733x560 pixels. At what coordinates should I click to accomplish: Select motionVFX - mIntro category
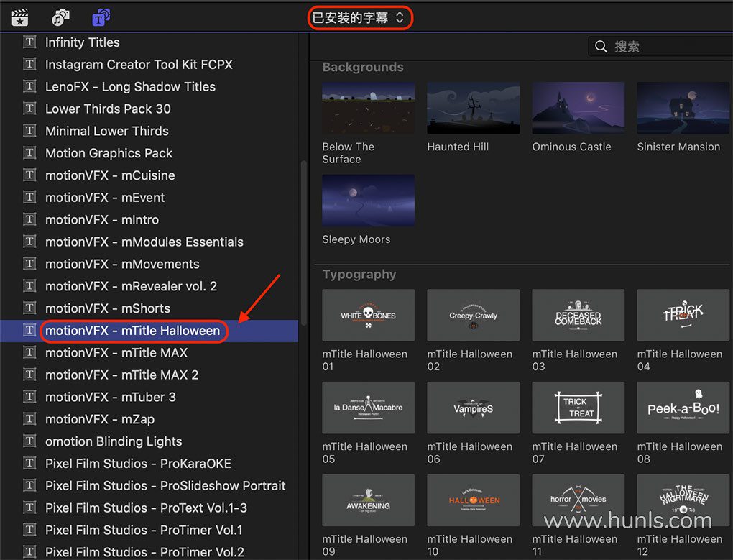102,220
